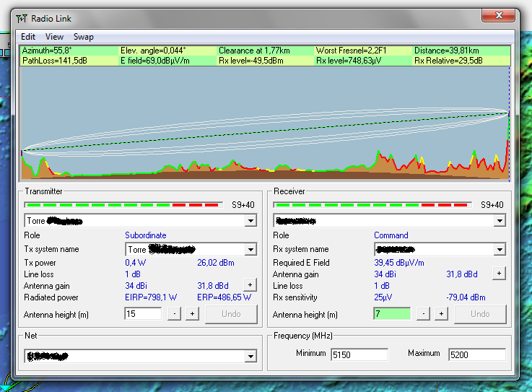
Task: Click the receiver antenna gain plus button
Action: 498,274
